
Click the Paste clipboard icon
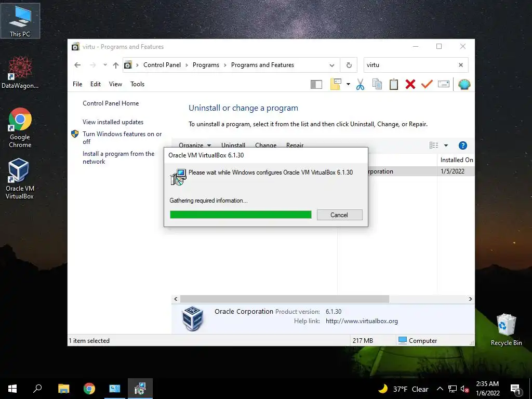tap(394, 84)
